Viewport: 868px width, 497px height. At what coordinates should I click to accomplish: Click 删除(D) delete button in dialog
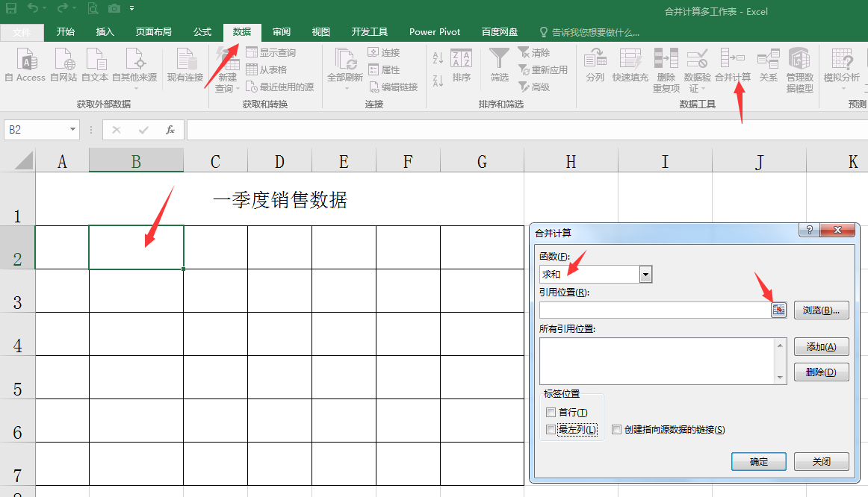[821, 372]
